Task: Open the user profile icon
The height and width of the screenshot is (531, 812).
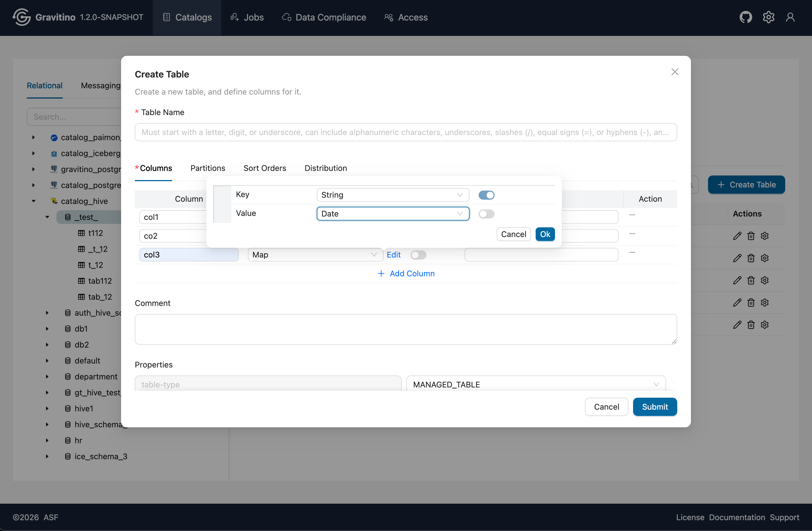Action: pos(790,17)
